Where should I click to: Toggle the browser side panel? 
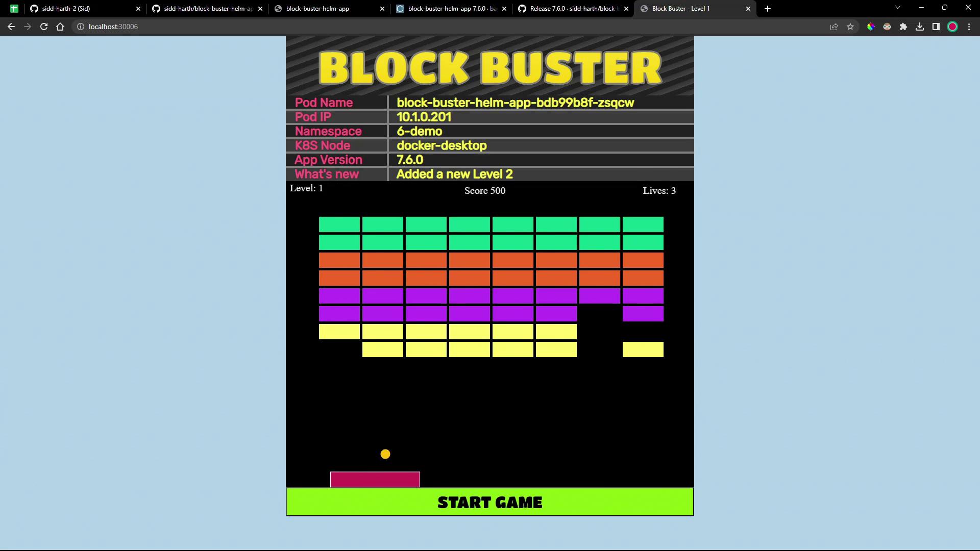936,27
